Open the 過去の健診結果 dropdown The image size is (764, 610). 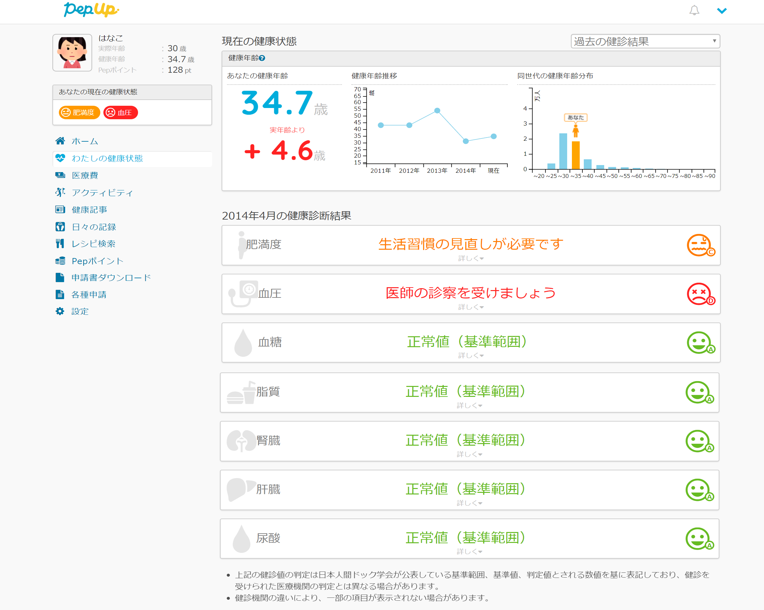[x=645, y=41]
